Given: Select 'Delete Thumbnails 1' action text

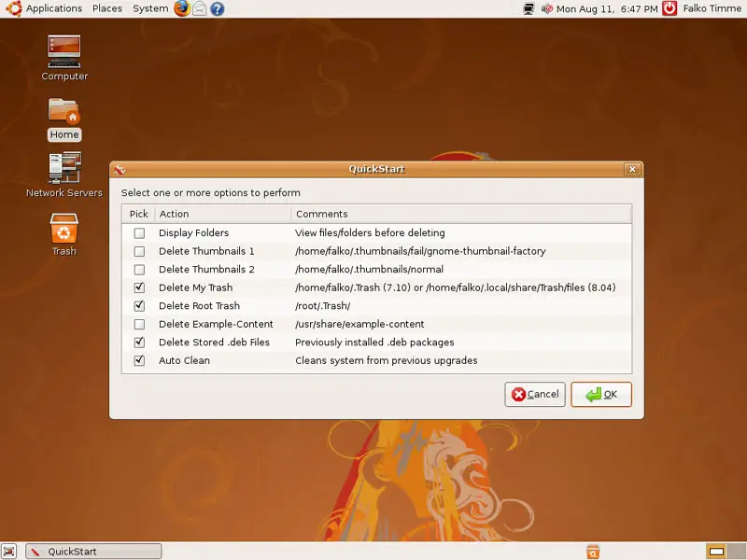Looking at the screenshot, I should (206, 251).
